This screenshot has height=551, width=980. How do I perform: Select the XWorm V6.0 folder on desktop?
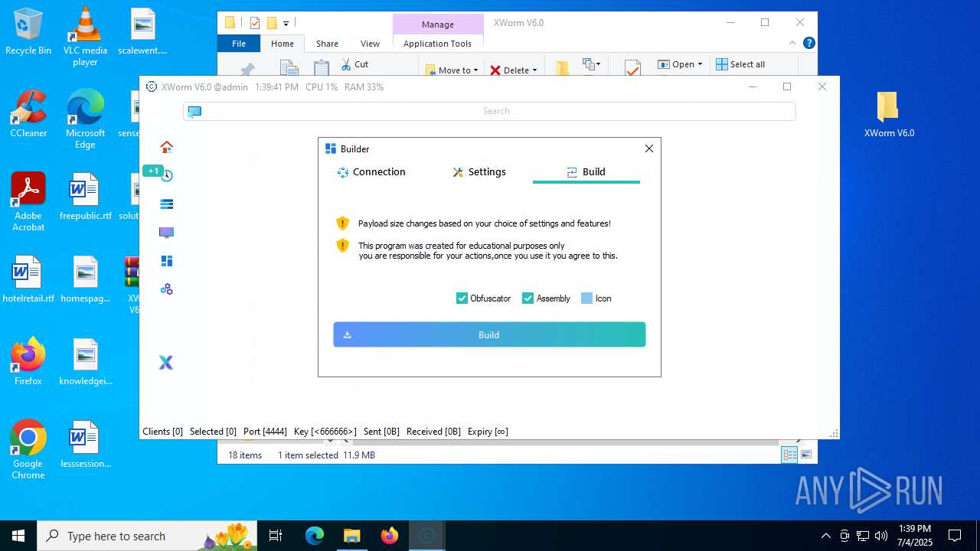coord(889,115)
